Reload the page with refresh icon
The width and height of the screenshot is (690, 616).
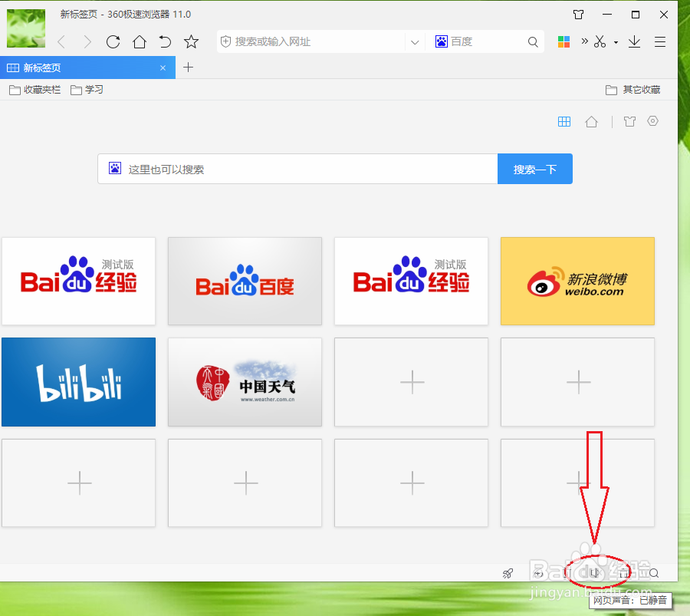coord(113,42)
